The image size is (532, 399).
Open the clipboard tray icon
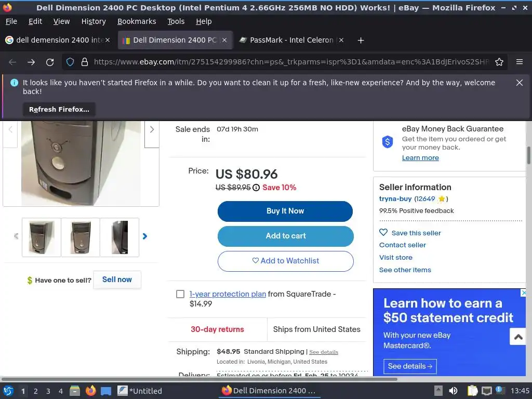[472, 391]
